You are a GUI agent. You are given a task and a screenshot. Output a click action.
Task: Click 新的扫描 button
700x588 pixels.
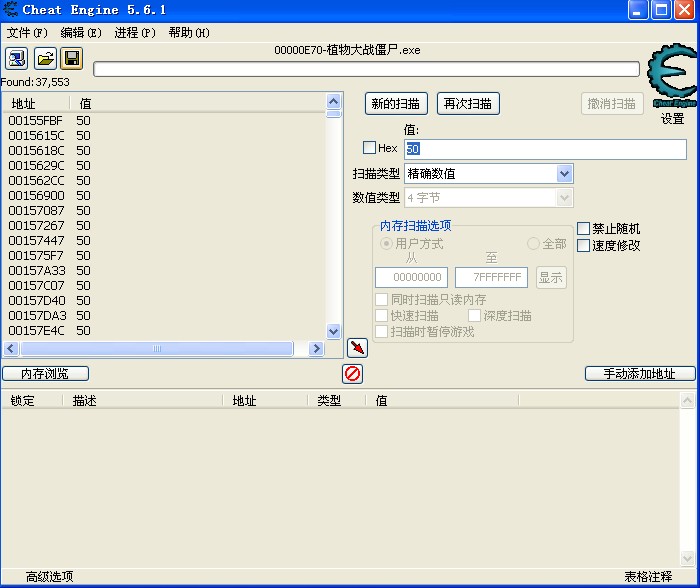coord(396,104)
